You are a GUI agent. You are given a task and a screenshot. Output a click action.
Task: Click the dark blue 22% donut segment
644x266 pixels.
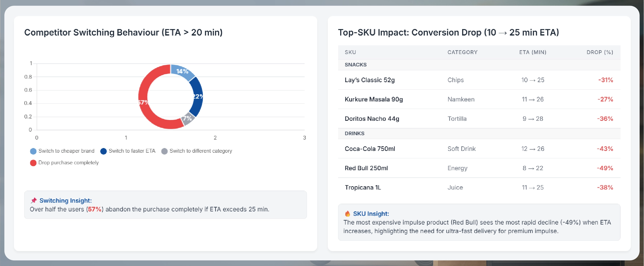[x=197, y=97]
